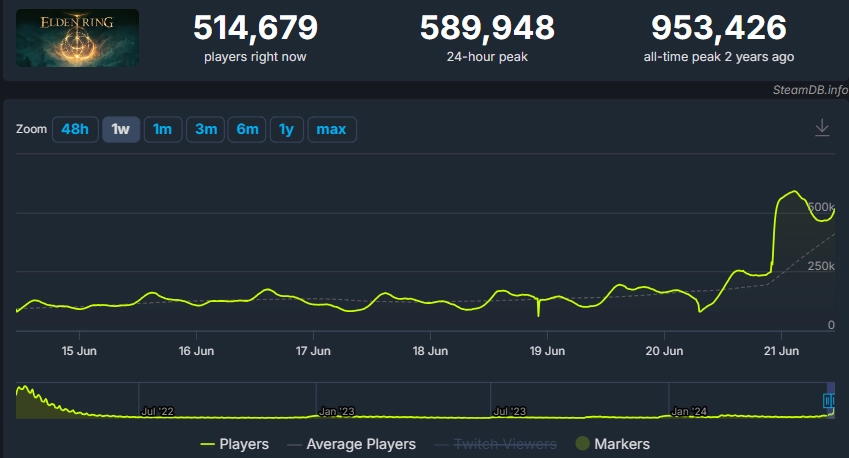Click the "24-hour peak" caption
The width and height of the screenshot is (849, 458).
(487, 57)
